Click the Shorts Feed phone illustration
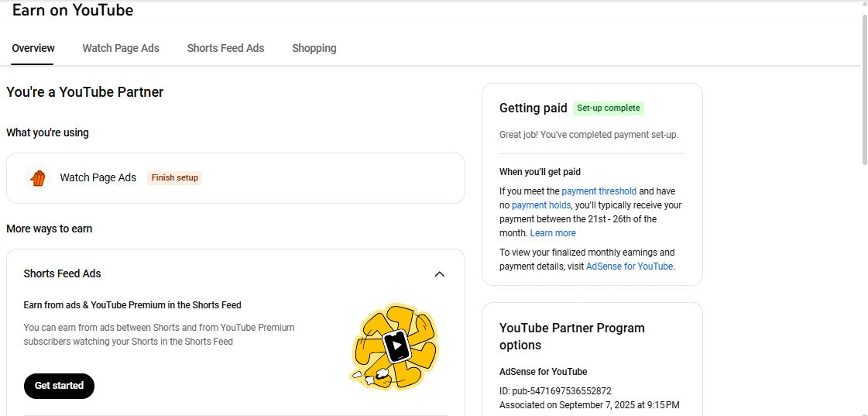The image size is (868, 416). pos(395,346)
